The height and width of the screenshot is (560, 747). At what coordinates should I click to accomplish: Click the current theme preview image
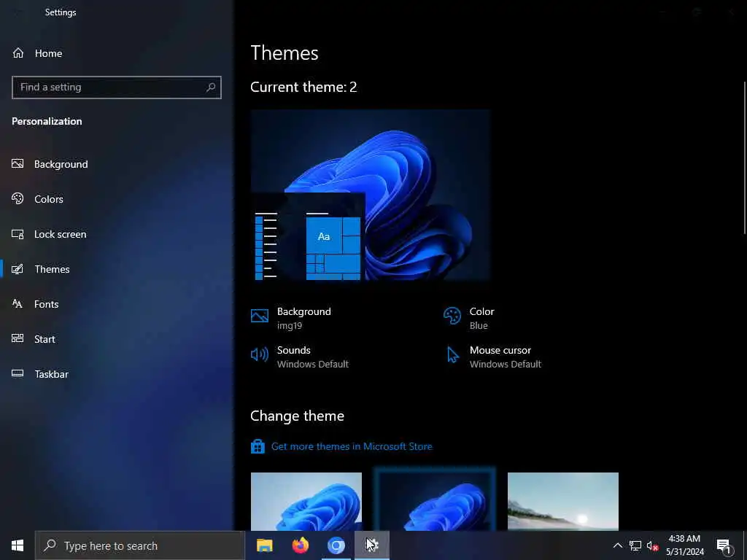370,195
